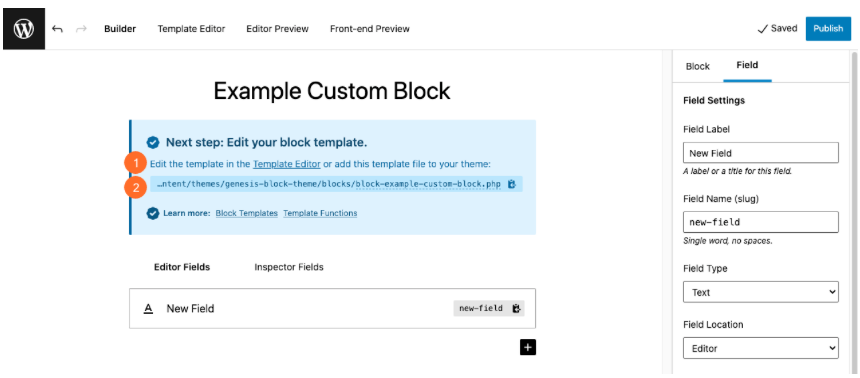Screen dimensions: 860x378
Task: Open the Field Location dropdown
Action: (761, 348)
